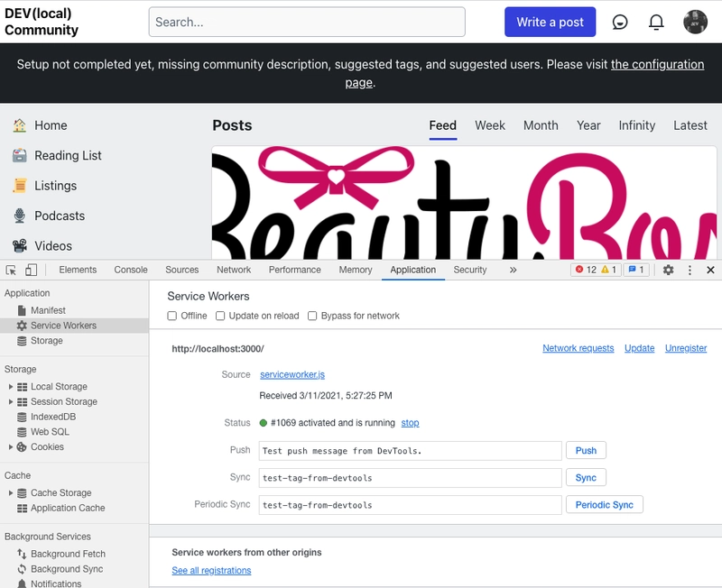
Task: Click the service worker Update link
Action: pos(639,348)
